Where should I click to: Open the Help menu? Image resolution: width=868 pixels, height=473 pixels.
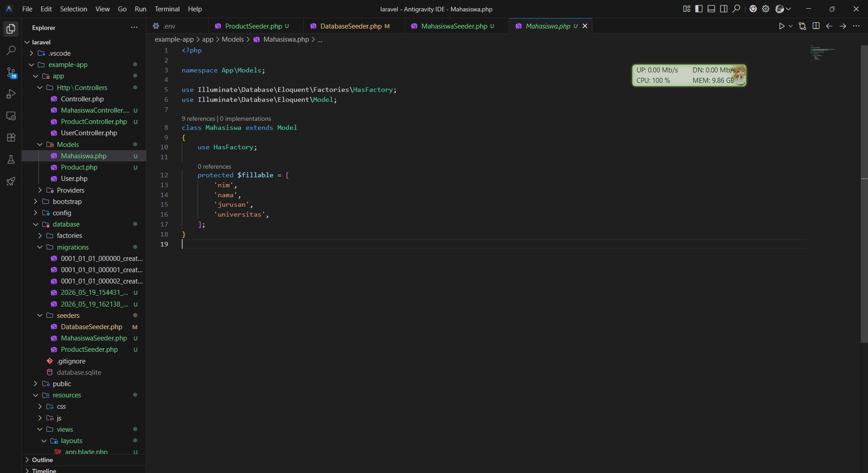[x=195, y=9]
